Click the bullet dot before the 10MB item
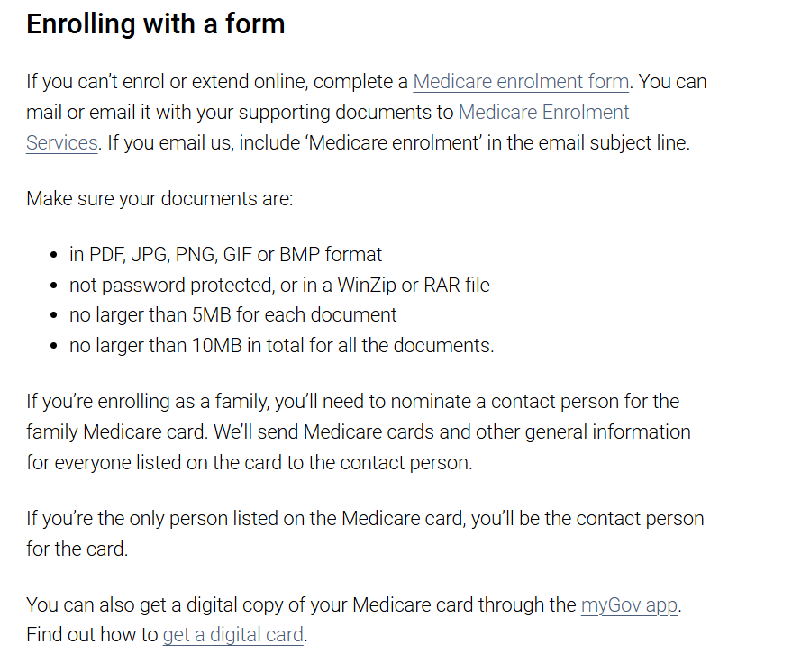 (x=54, y=347)
